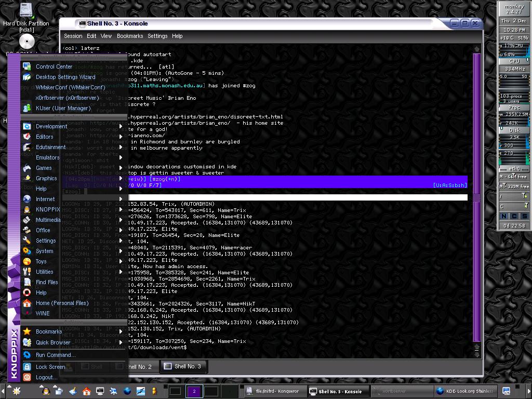
Task: Click the penguin icon in the taskbar panel
Action: (46, 391)
